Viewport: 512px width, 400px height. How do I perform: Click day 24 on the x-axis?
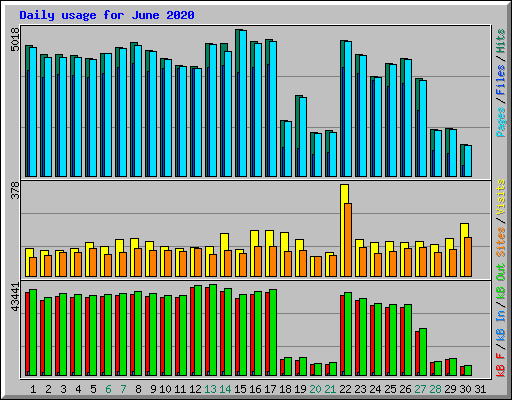coord(375,389)
